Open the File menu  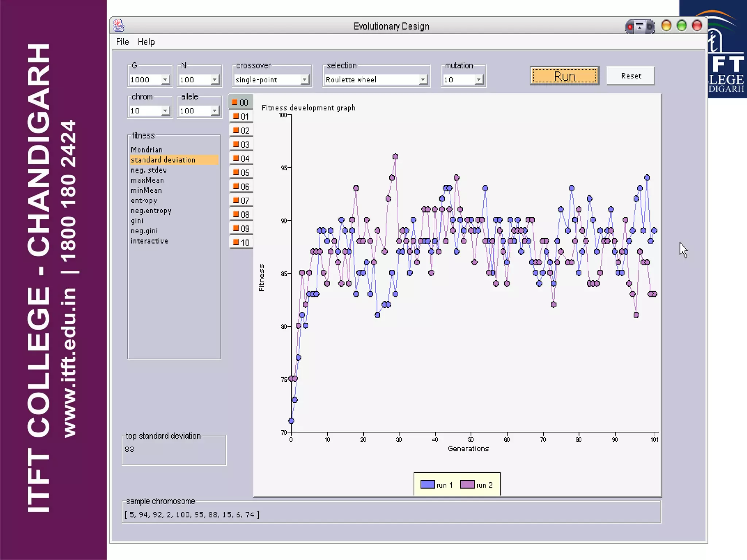click(122, 42)
